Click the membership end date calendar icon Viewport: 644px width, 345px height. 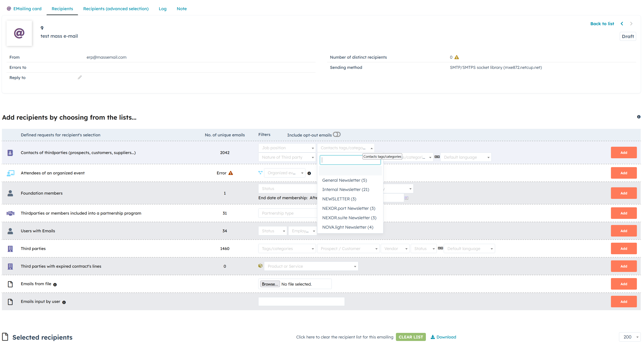406,198
